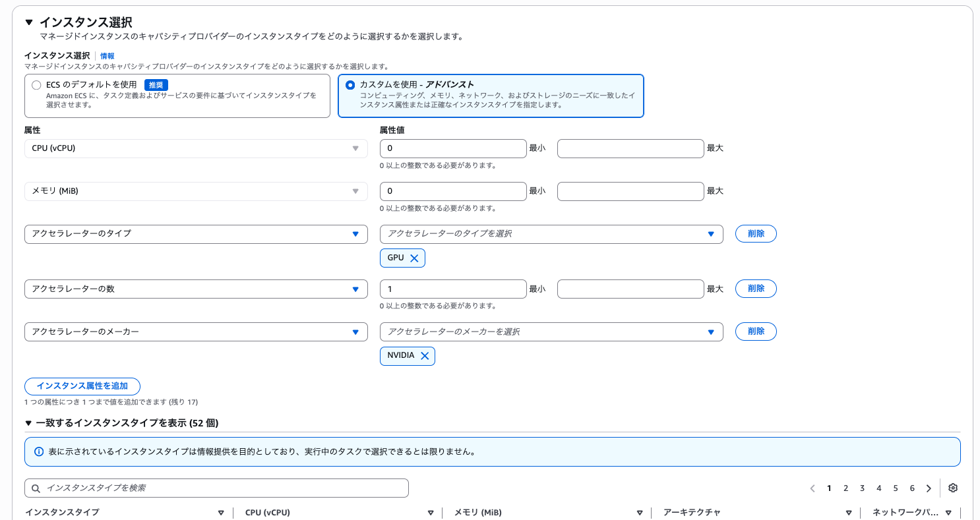Screen dimensions: 980x520
Task: Sort by アーキテクチャ column arrow
Action: pos(849,513)
